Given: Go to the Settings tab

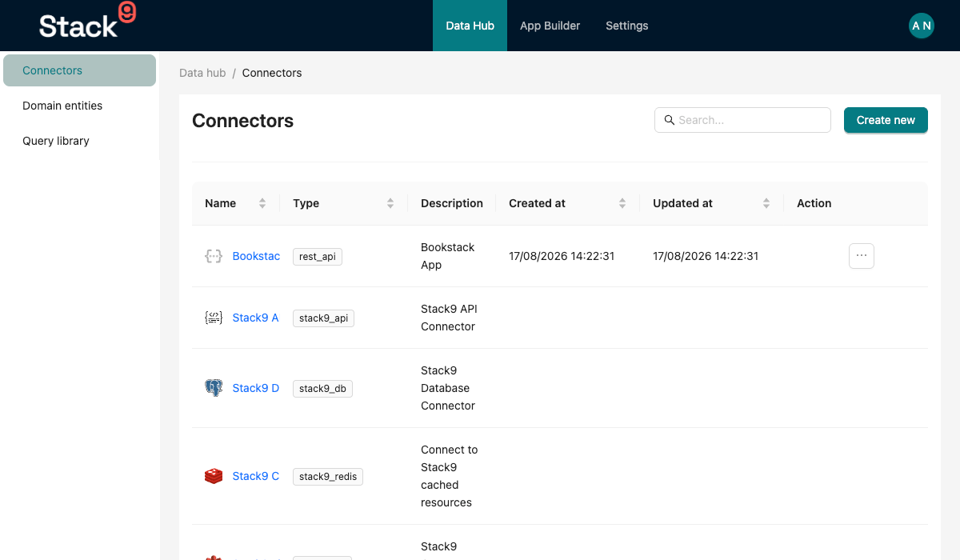Looking at the screenshot, I should pyautogui.click(x=627, y=26).
